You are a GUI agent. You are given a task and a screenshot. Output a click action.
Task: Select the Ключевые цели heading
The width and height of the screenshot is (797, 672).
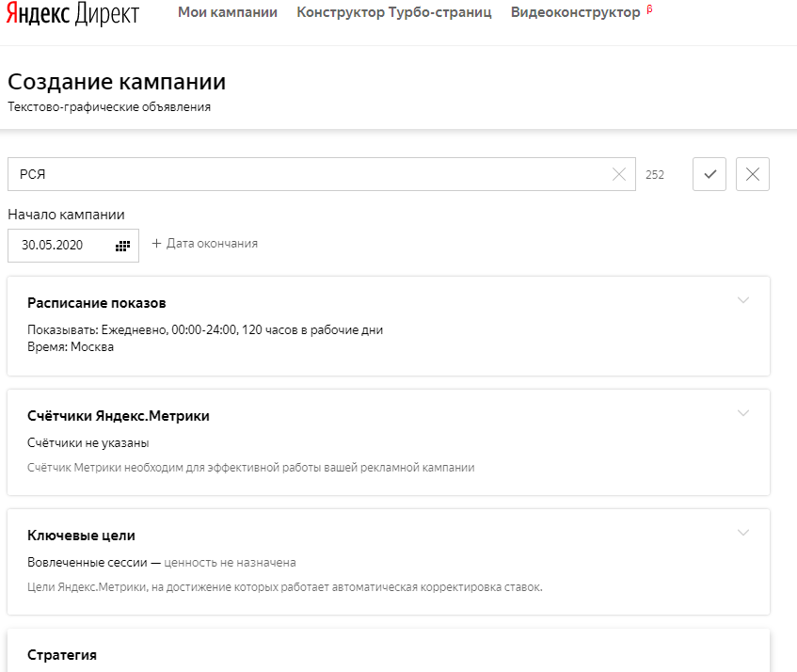coord(82,536)
